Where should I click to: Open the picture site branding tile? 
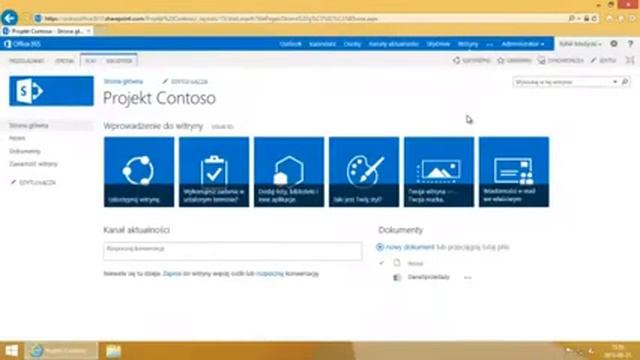(439, 172)
